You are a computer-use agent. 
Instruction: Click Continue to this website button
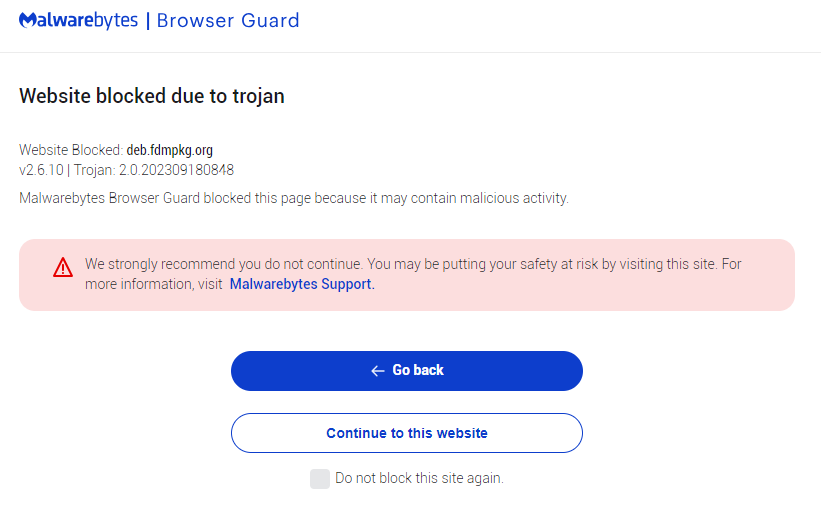pyautogui.click(x=406, y=433)
